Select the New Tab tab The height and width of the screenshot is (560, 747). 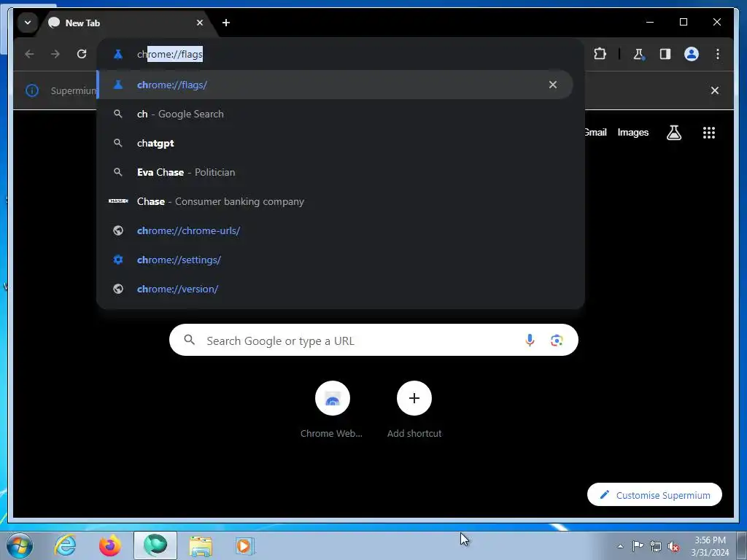[x=127, y=23]
